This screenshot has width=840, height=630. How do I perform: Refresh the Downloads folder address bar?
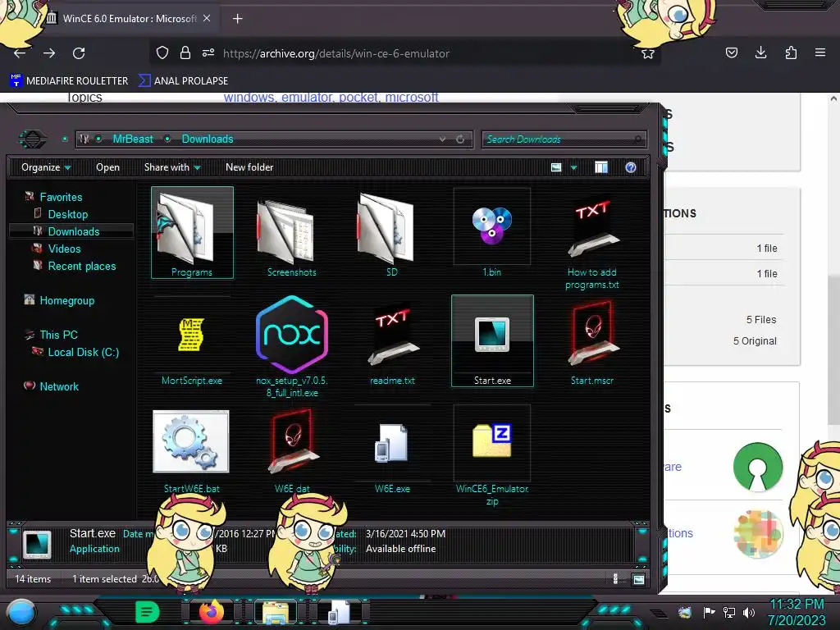pos(460,139)
